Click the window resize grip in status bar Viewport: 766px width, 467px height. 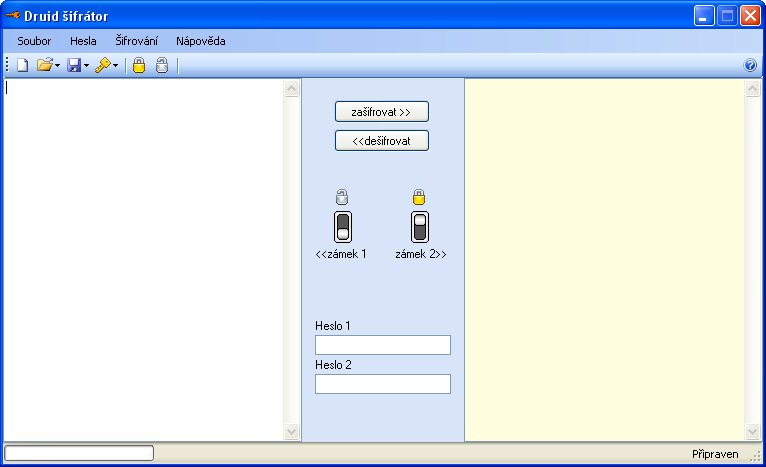coord(756,456)
